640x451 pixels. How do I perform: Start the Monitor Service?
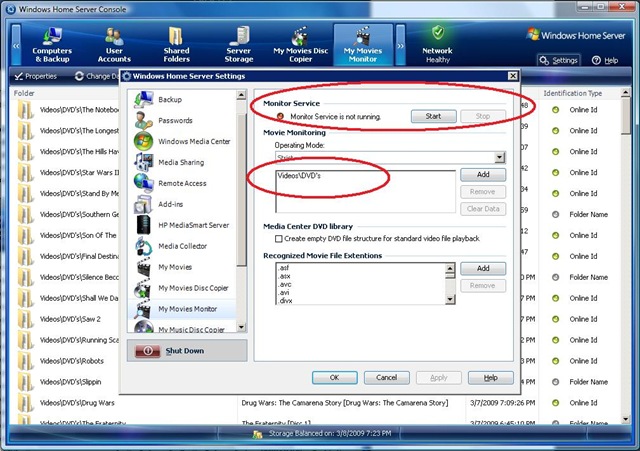click(433, 116)
